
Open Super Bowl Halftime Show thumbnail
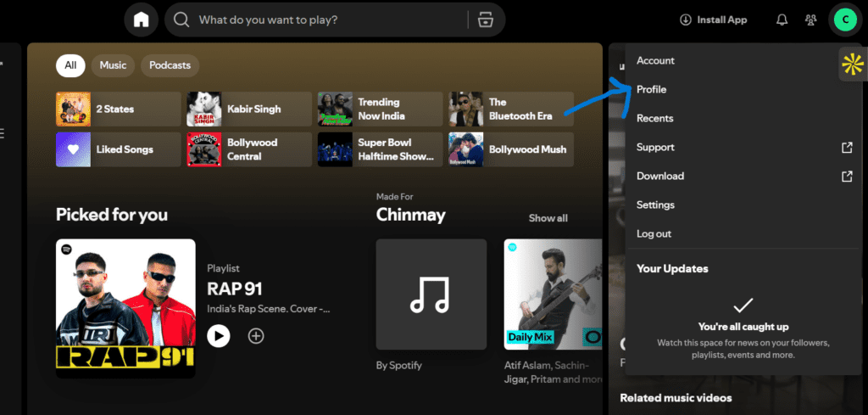tap(335, 149)
